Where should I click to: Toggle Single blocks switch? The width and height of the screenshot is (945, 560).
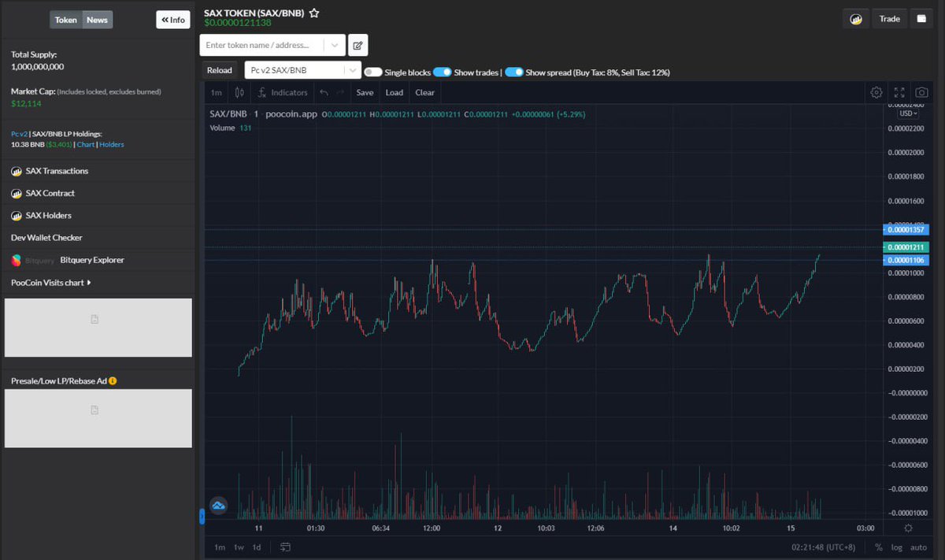(373, 72)
